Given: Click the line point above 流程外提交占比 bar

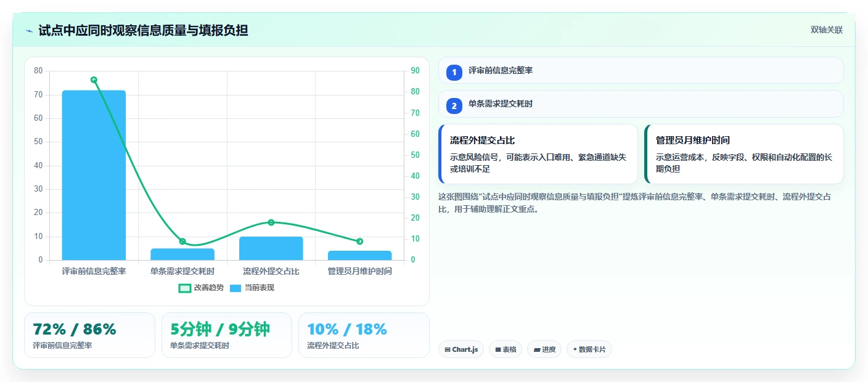Looking at the screenshot, I should (x=271, y=222).
